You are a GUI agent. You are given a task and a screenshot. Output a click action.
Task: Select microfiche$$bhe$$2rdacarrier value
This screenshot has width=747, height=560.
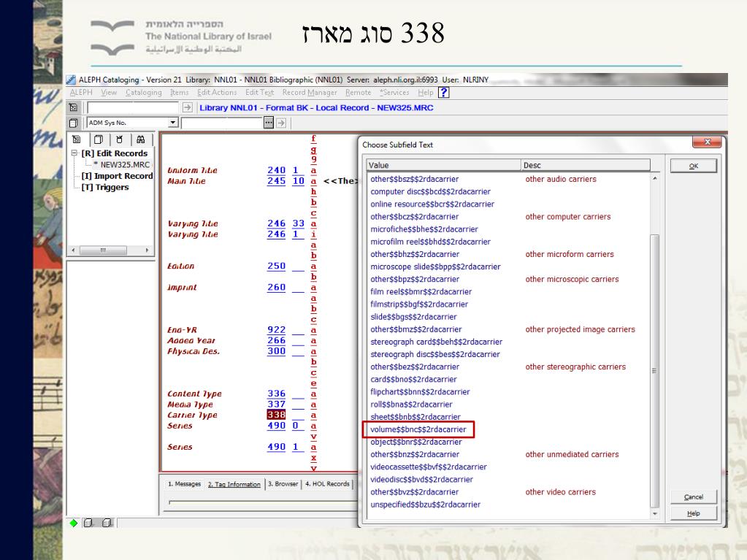tap(424, 229)
